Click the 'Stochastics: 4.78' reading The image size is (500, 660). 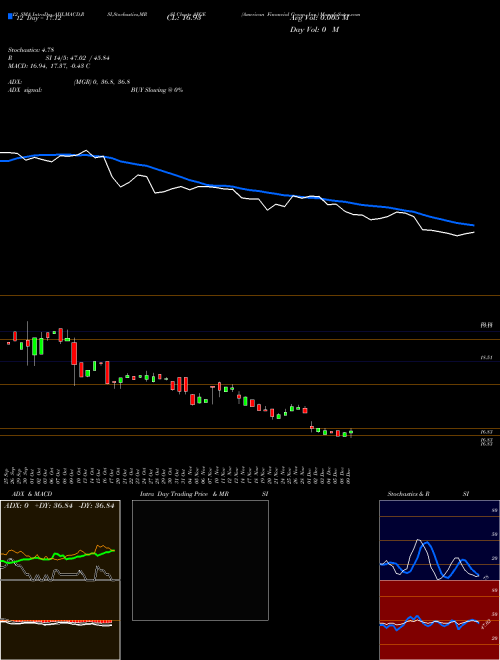click(31, 50)
